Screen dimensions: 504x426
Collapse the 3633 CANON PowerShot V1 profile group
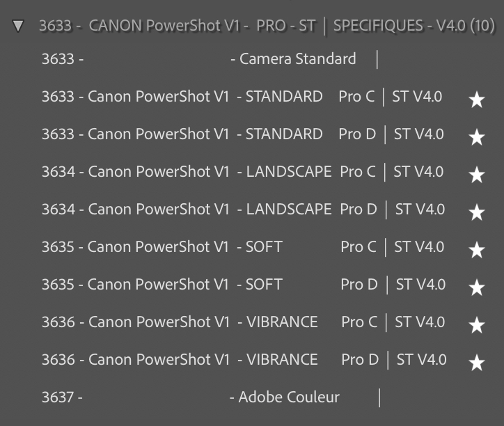19,26
